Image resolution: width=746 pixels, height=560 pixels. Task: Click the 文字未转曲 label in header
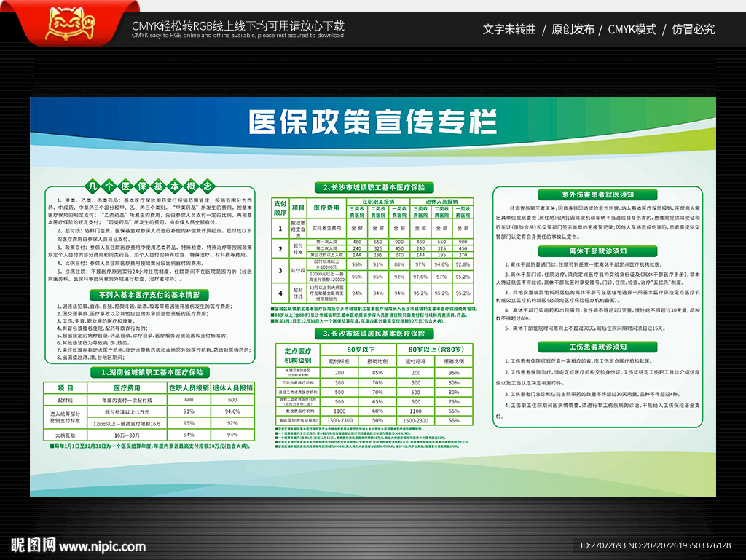[x=509, y=29]
